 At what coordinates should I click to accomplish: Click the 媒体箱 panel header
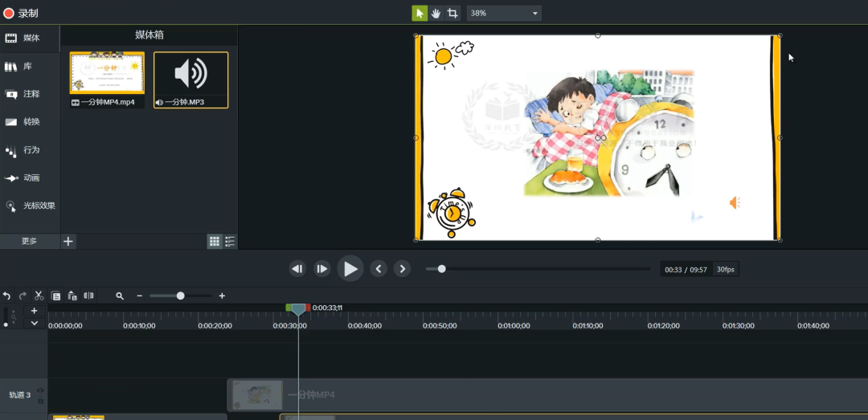pyautogui.click(x=149, y=35)
